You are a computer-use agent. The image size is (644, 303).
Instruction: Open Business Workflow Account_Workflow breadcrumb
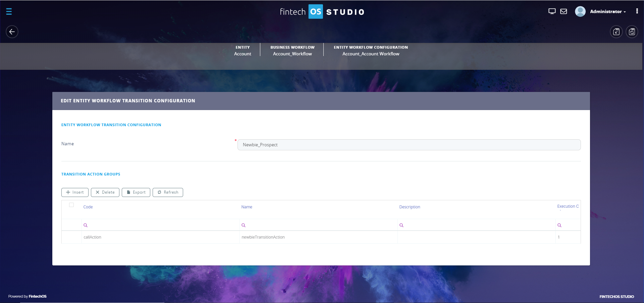tap(292, 51)
